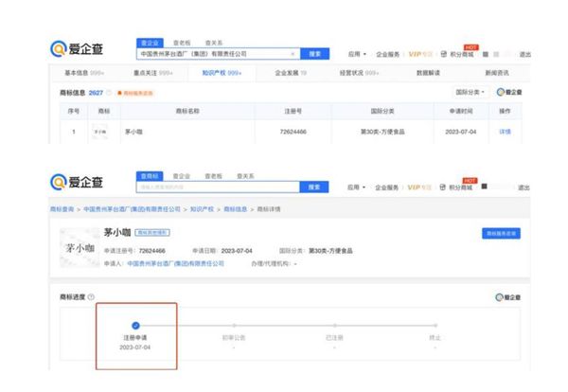Screen dimensions: 568x392
Task: Click the 商标查询 breadcrumb link
Action: (x=62, y=209)
